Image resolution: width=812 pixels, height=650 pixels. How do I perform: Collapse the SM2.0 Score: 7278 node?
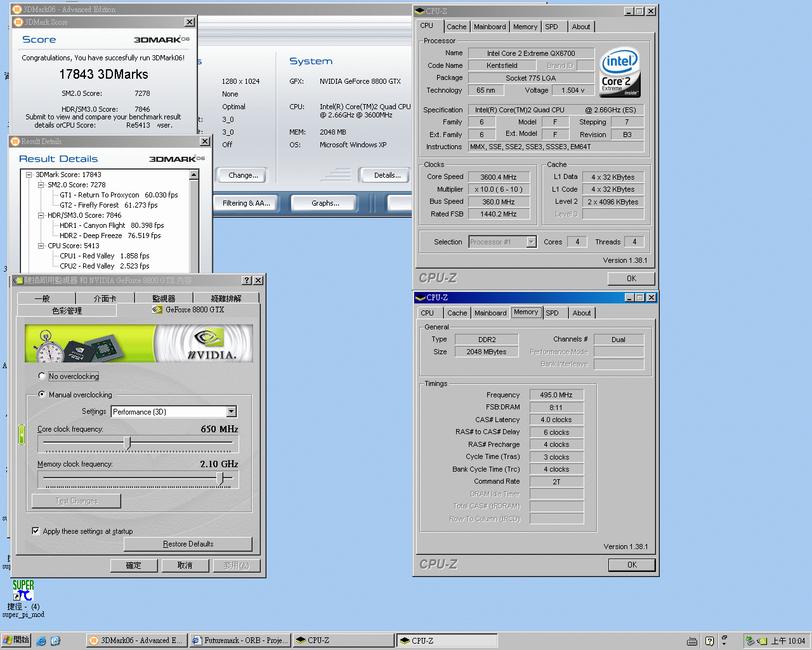click(41, 185)
